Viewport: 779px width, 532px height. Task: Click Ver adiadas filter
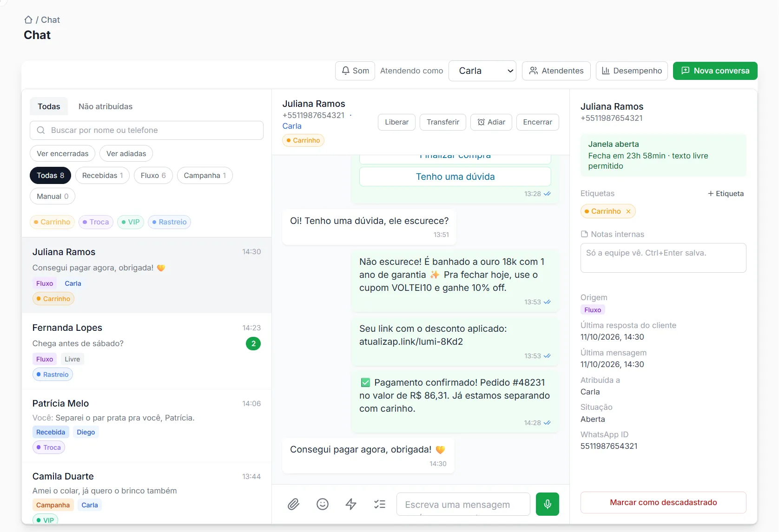pos(126,153)
